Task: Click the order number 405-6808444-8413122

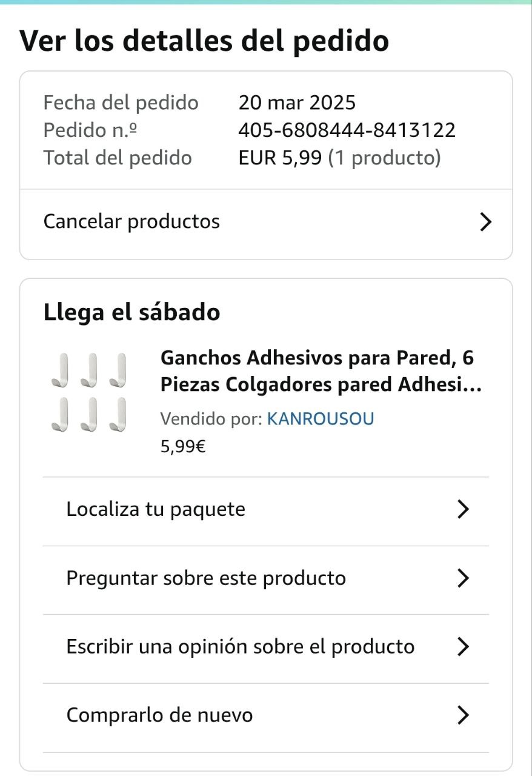Action: (347, 130)
